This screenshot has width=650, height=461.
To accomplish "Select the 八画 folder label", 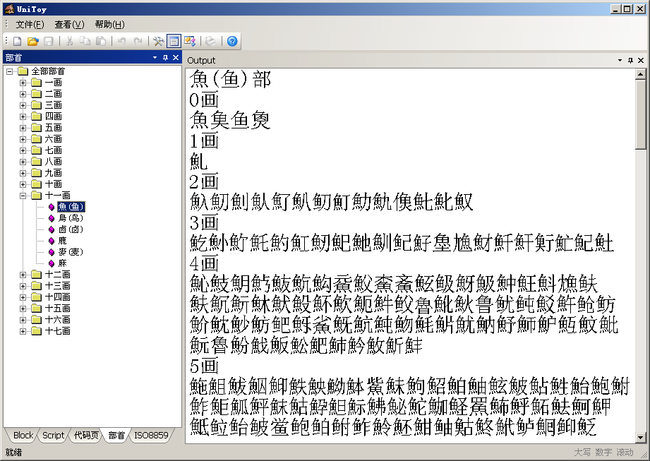I will point(53,162).
